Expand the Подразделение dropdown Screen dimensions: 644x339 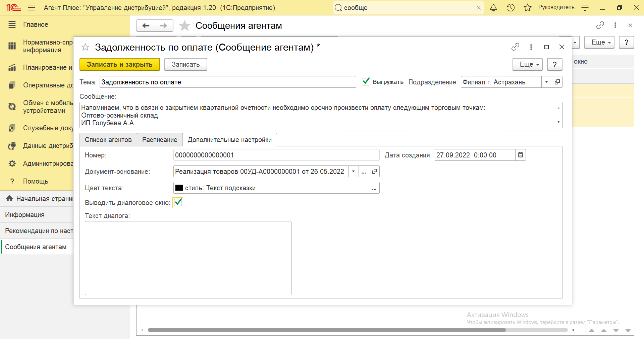point(547,82)
